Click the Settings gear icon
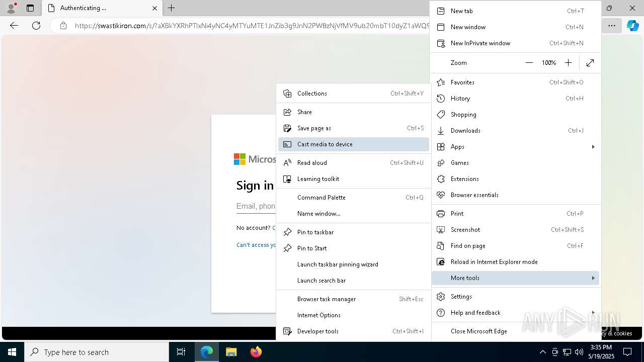The image size is (644, 362). coord(441,297)
